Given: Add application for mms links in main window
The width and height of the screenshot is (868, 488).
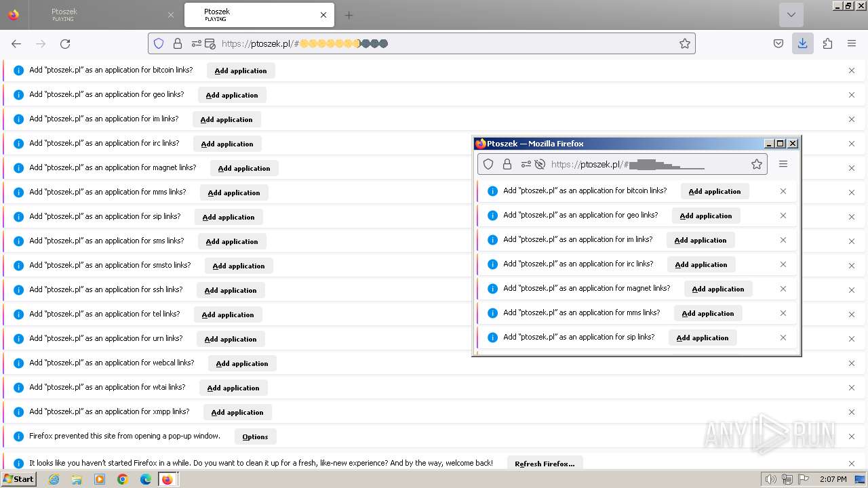Looking at the screenshot, I should [234, 192].
